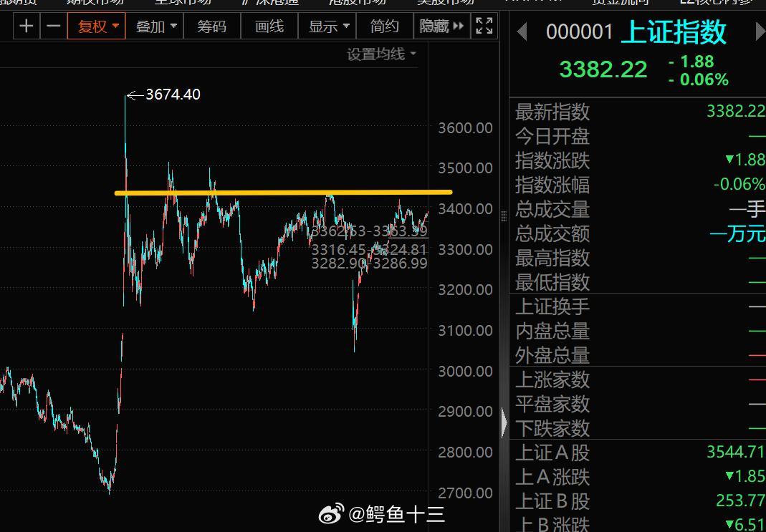Click the 3674.40 peak price label
The height and width of the screenshot is (532, 766).
click(x=173, y=95)
